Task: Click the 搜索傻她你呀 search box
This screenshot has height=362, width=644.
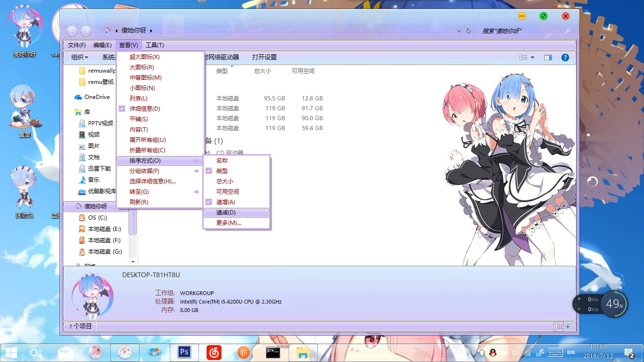Action: pyautogui.click(x=523, y=31)
